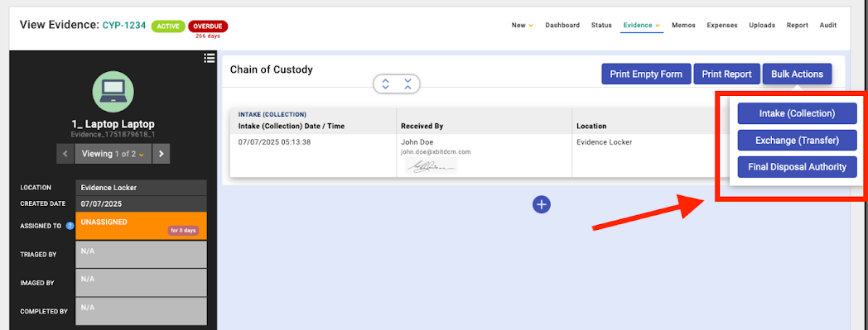Click the Chain of Custody heading
The width and height of the screenshot is (868, 330).
[272, 69]
